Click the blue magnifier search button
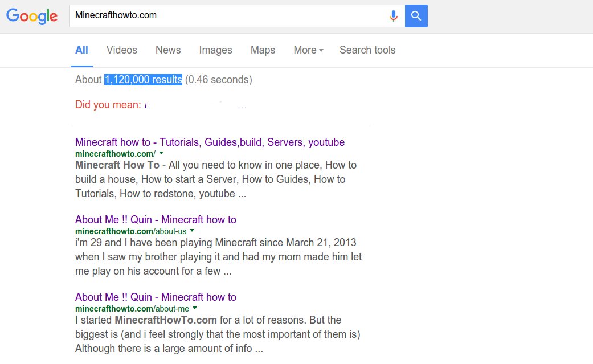Image resolution: width=593 pixels, height=364 pixels. point(416,16)
